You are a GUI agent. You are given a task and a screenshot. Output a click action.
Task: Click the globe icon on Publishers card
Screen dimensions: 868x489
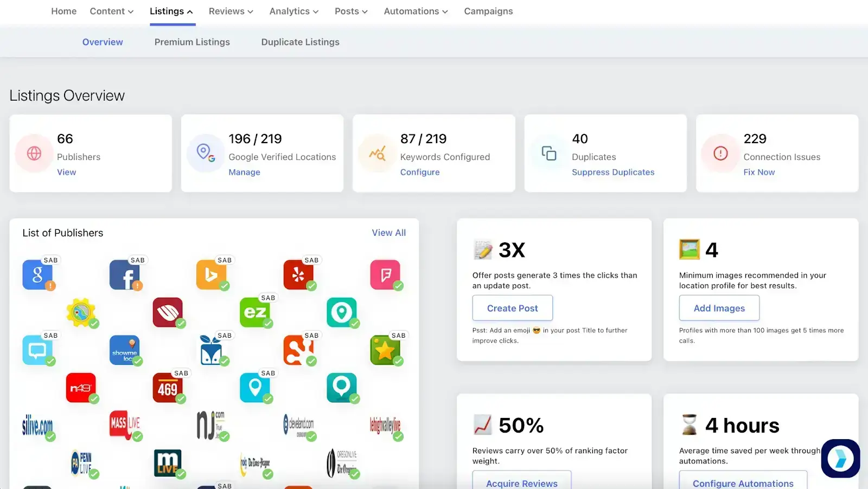click(34, 153)
